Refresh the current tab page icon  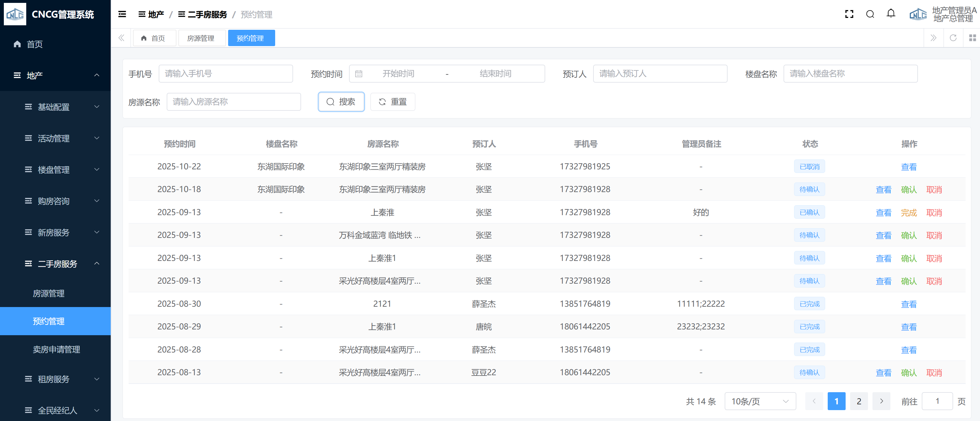[x=952, y=38]
